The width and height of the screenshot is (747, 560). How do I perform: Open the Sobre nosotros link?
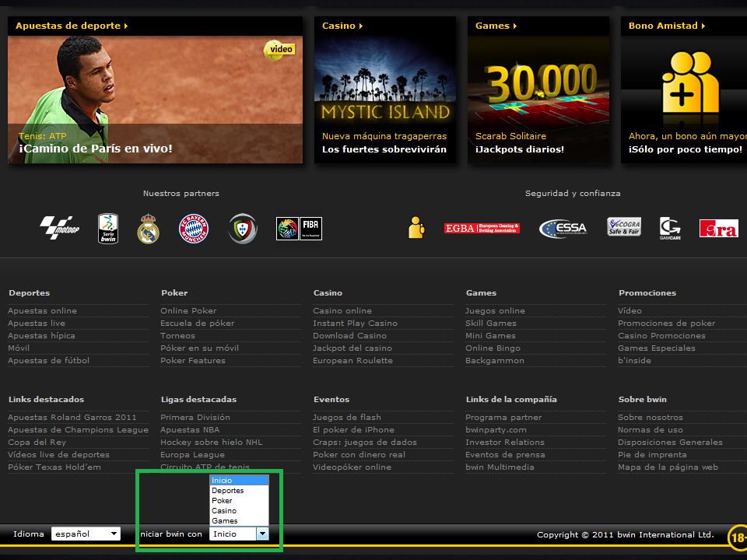(651, 417)
